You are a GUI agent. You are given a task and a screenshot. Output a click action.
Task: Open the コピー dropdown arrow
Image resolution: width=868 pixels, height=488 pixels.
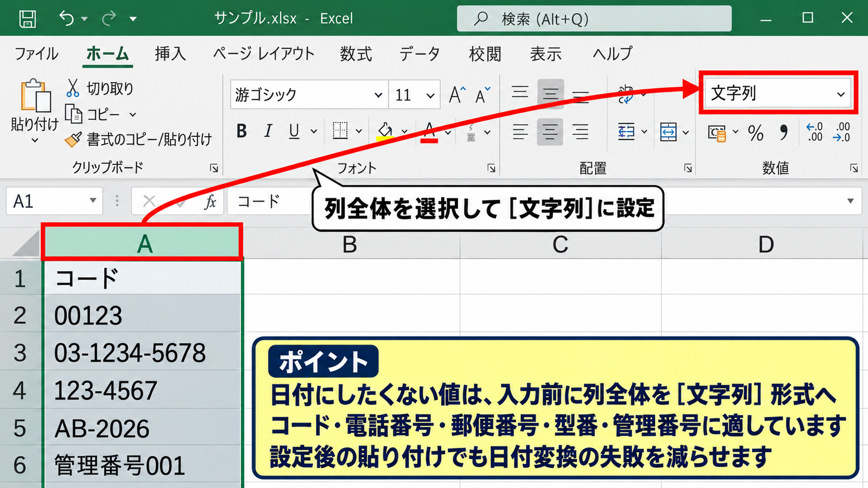point(133,115)
